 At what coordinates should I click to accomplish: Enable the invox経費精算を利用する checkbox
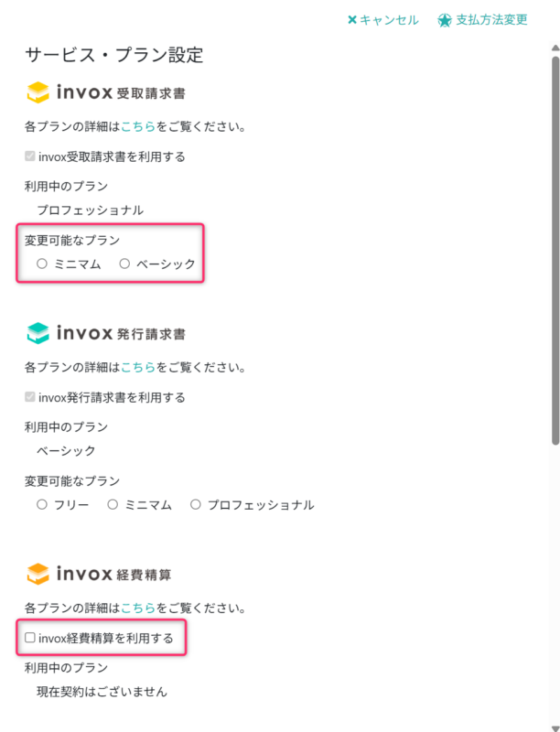pos(30,636)
